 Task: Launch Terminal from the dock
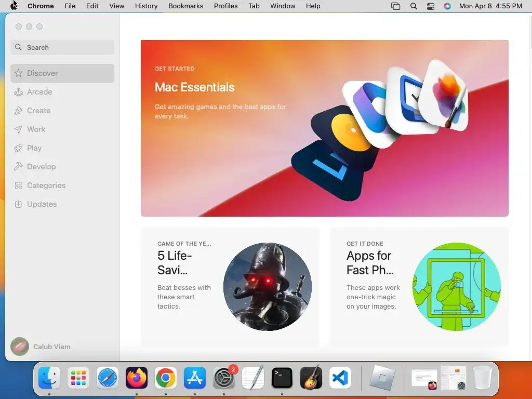(282, 378)
